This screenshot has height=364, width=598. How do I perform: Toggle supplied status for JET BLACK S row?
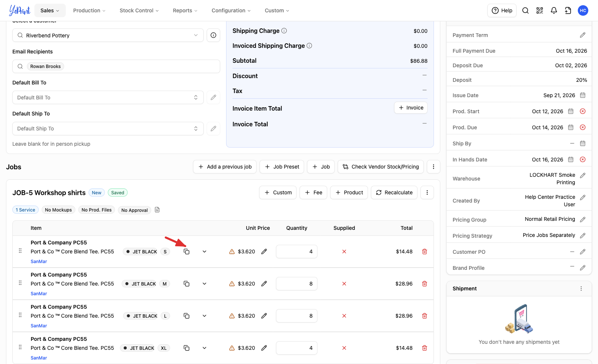pos(344,252)
